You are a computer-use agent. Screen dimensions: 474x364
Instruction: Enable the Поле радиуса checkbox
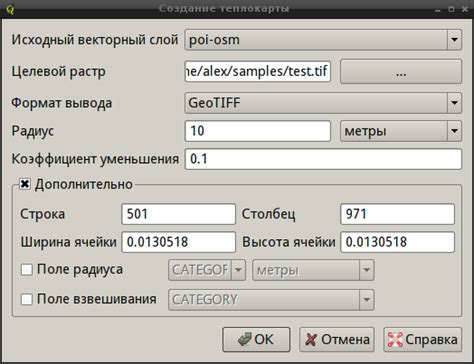(x=27, y=269)
